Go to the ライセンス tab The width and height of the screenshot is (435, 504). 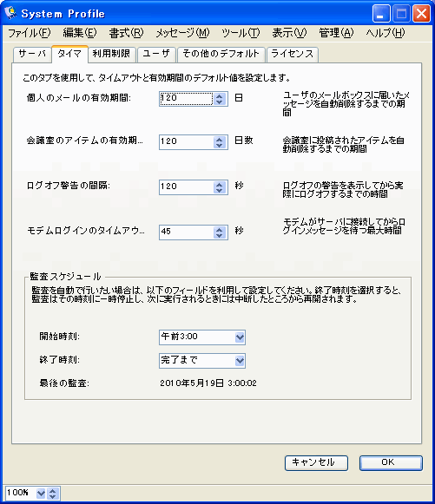(293, 54)
